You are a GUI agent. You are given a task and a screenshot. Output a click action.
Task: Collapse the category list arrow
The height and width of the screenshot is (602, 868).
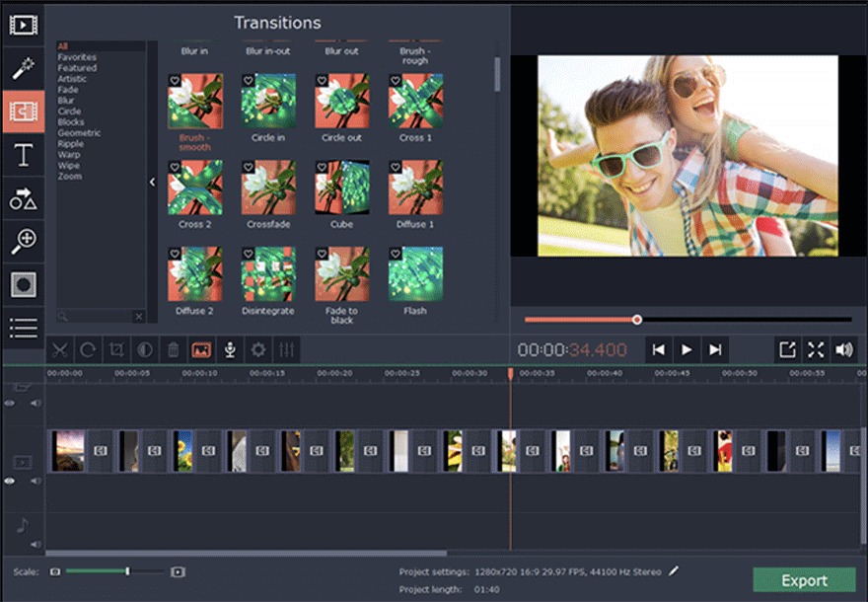click(x=152, y=182)
